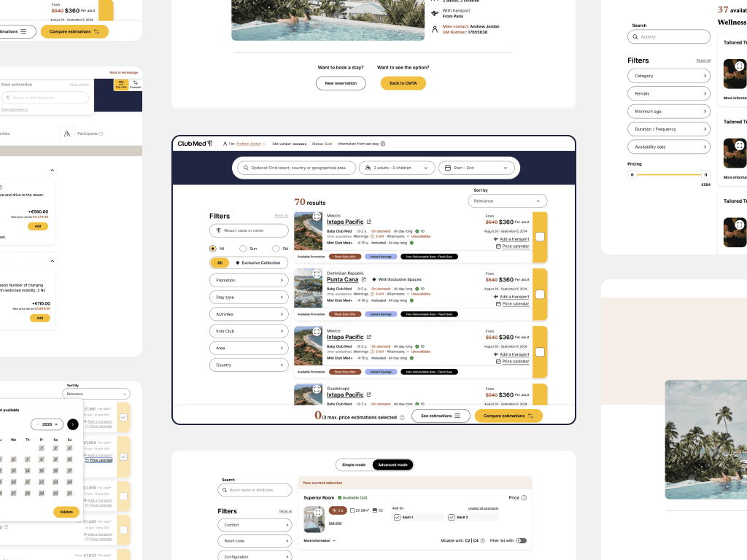Expand the Activities filter
The width and height of the screenshot is (747, 560).
pyautogui.click(x=249, y=314)
